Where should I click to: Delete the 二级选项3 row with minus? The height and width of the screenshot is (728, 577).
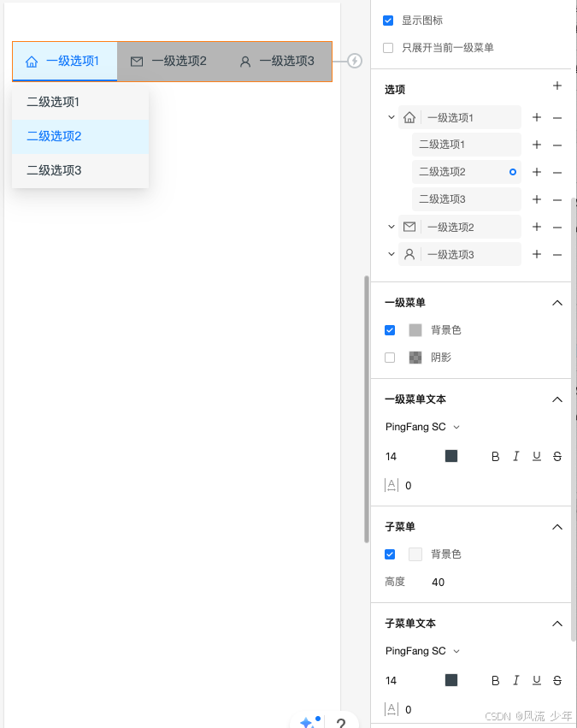tap(557, 200)
